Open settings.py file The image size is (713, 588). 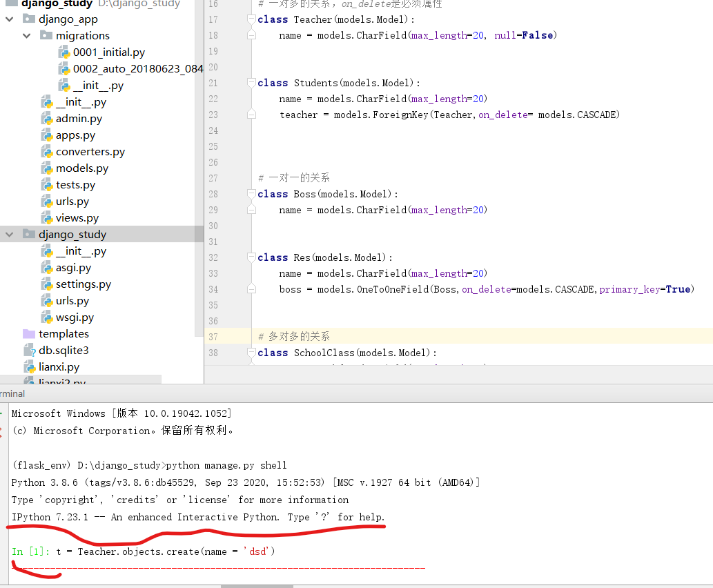(84, 284)
